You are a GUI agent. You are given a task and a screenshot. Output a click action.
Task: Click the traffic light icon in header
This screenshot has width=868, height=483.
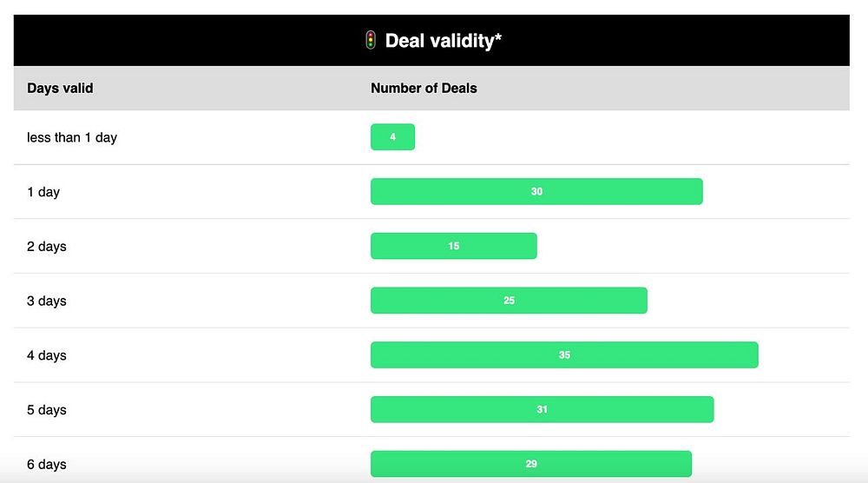coord(371,40)
